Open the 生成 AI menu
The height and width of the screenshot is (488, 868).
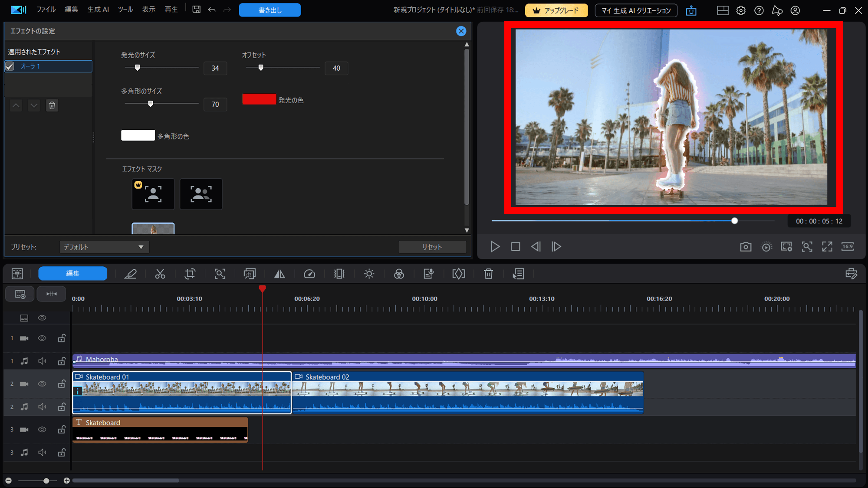click(98, 10)
